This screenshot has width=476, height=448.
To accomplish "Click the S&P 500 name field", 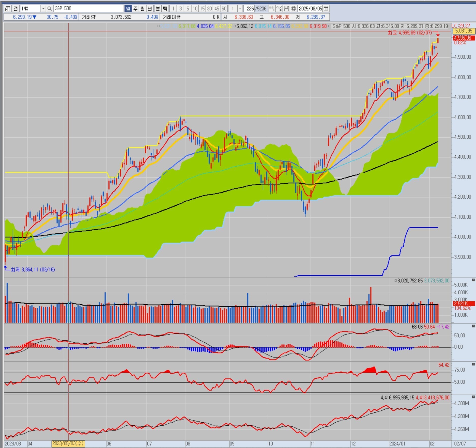I will [89, 9].
